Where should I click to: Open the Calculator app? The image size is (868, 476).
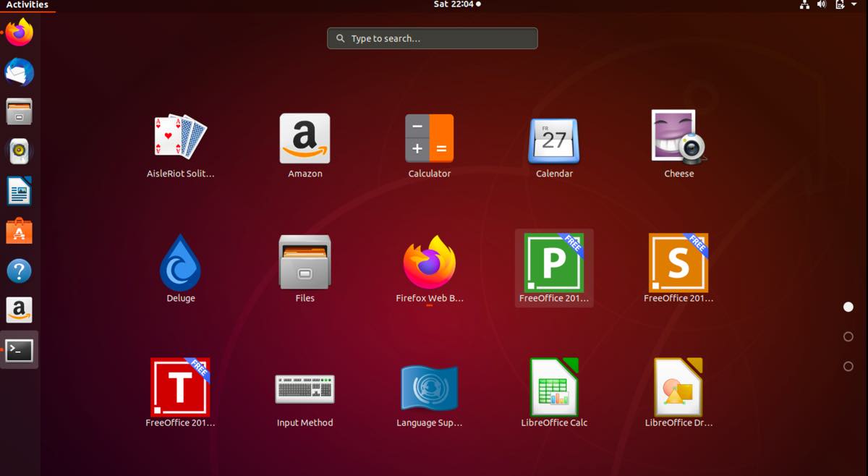pyautogui.click(x=430, y=137)
